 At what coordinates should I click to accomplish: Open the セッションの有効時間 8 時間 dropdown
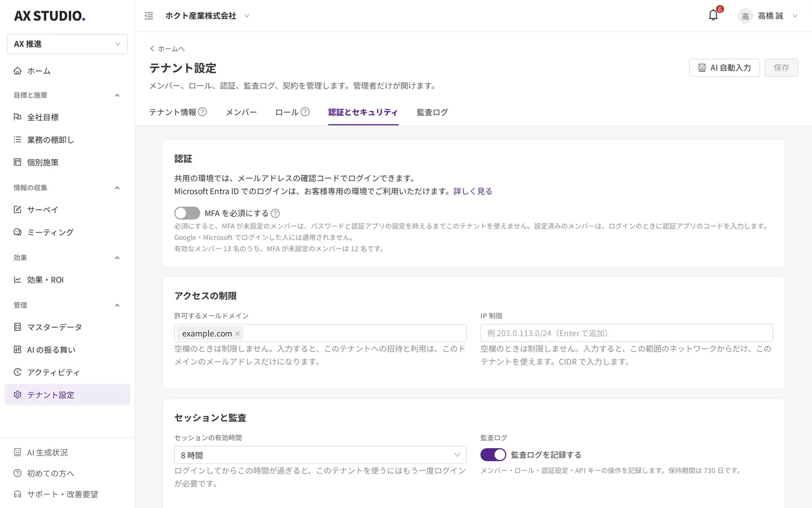[x=320, y=455]
